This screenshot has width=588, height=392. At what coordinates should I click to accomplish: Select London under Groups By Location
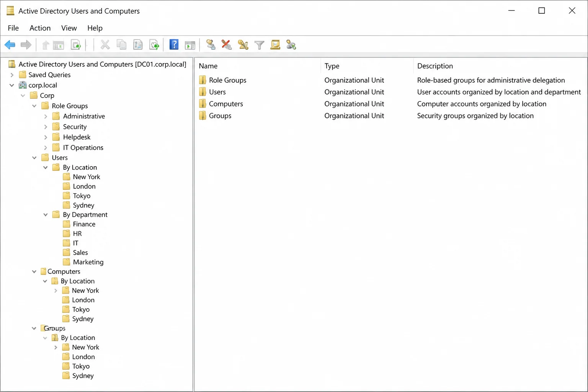pos(83,357)
